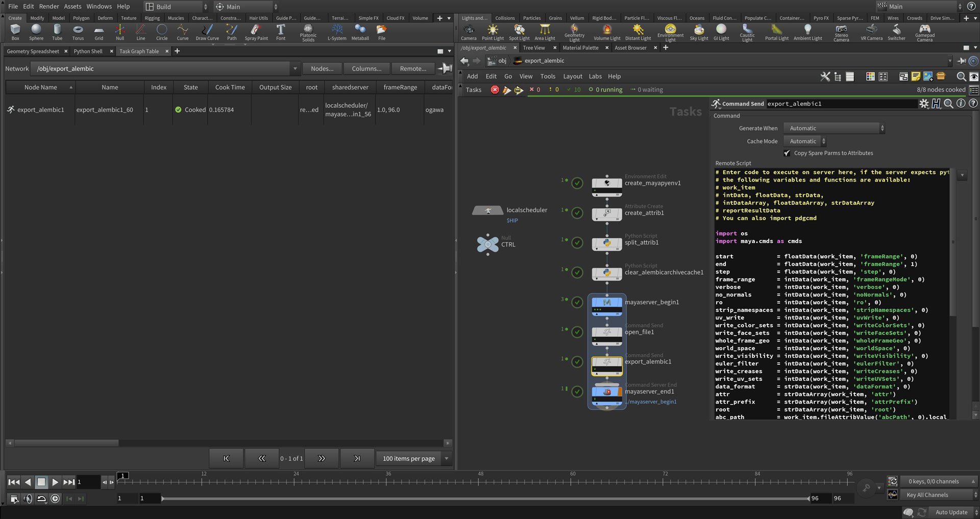
Task: Add a Gamepad Camera
Action: 924,33
